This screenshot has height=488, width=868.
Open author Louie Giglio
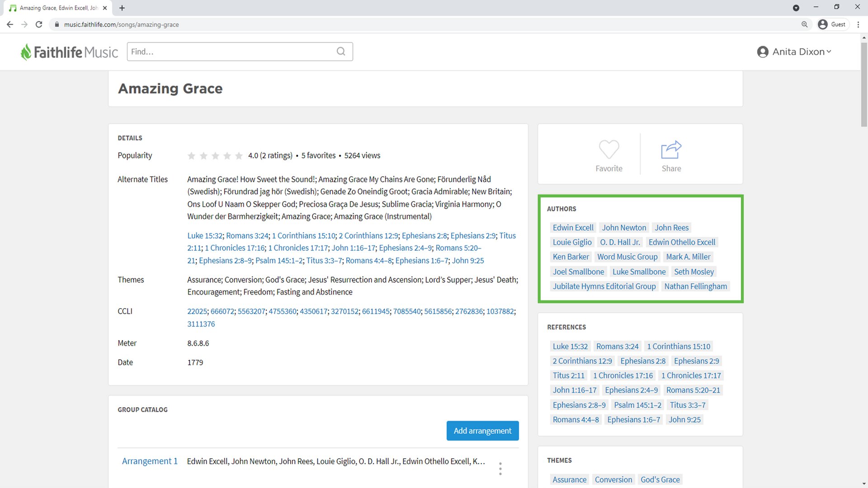[x=572, y=242]
